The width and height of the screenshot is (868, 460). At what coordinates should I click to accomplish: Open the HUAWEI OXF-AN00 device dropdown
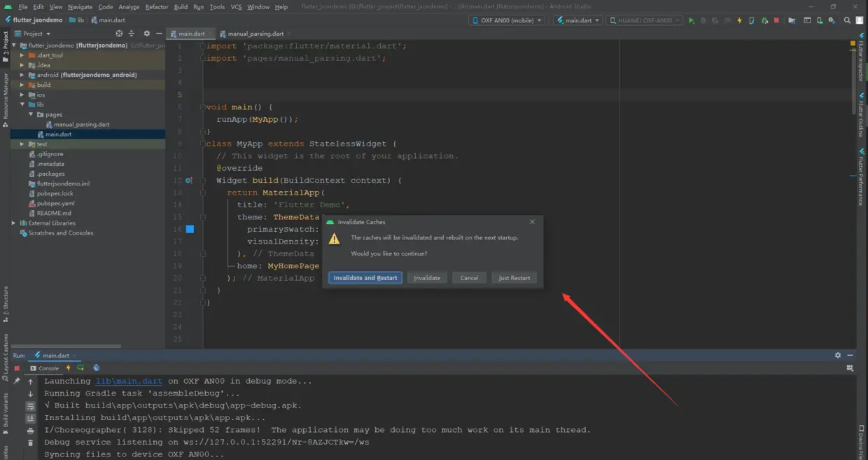pos(644,20)
